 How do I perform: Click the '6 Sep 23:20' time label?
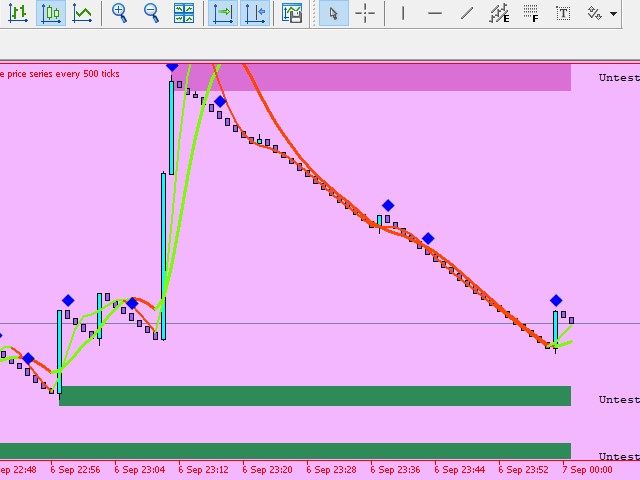click(267, 470)
